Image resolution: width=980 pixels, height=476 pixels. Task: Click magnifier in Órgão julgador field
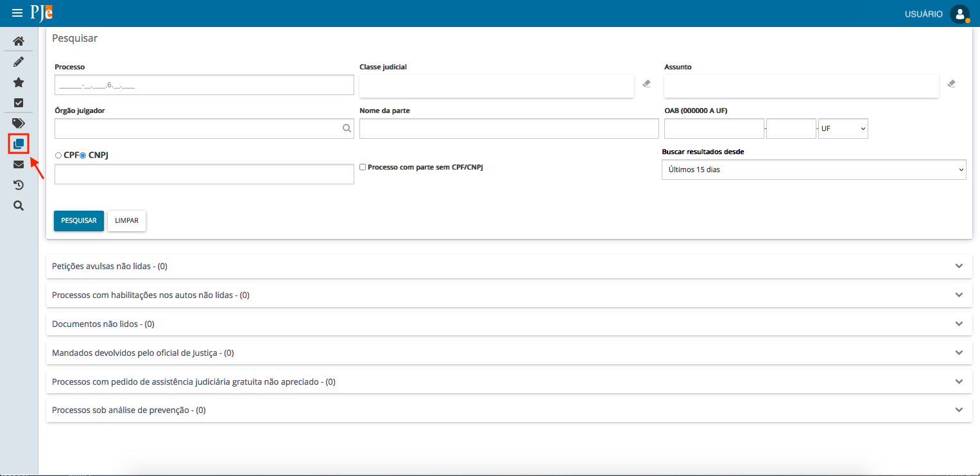347,128
